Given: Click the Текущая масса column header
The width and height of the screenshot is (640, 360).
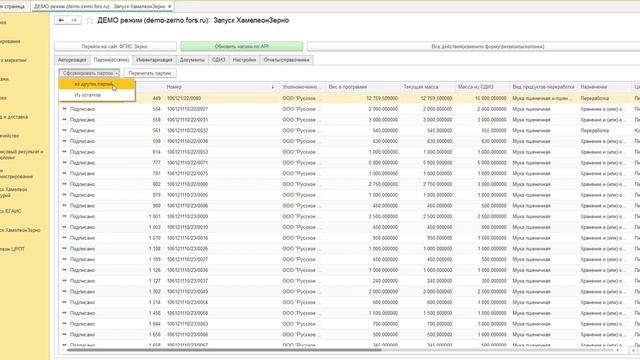Looking at the screenshot, I should tap(428, 87).
